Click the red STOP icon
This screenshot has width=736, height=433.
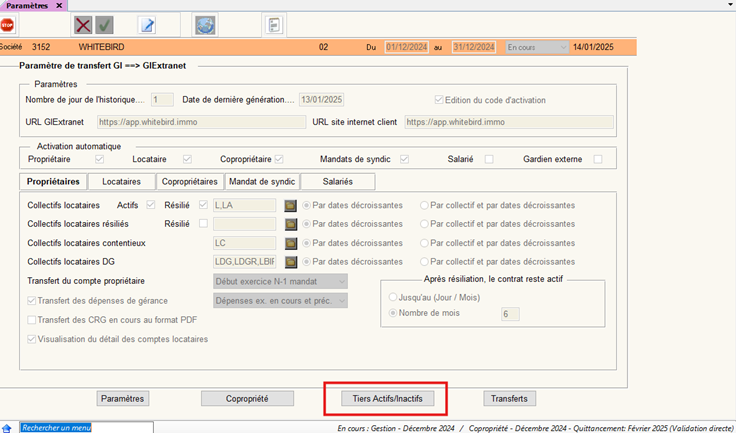[x=8, y=25]
